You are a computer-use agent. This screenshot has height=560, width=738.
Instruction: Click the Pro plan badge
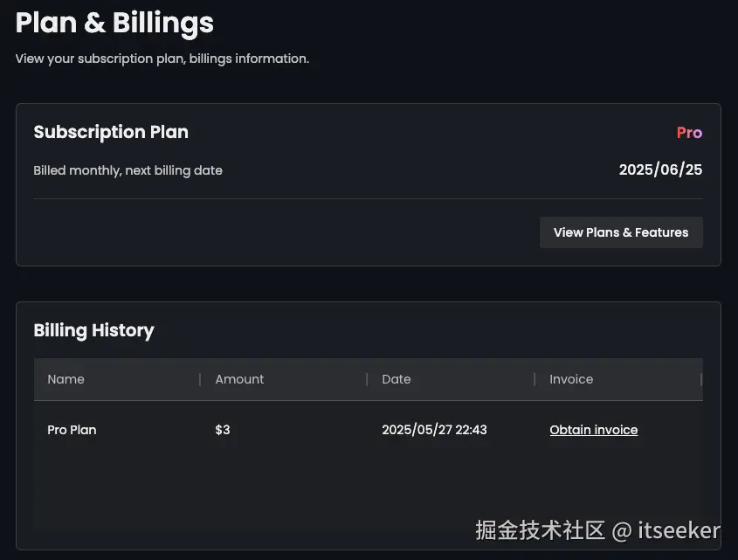689,133
